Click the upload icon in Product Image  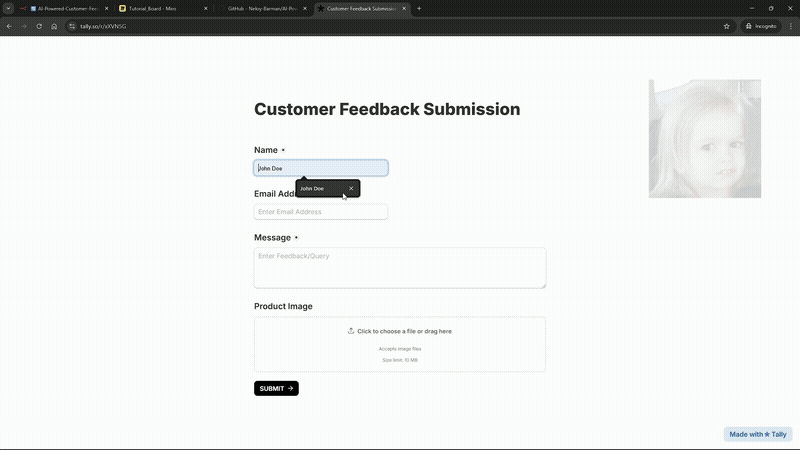(x=351, y=331)
